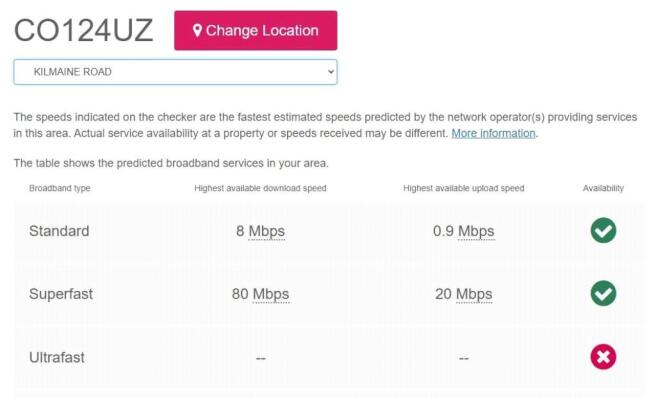Click the Superfast availability green check icon
656x398 pixels.
tap(603, 293)
